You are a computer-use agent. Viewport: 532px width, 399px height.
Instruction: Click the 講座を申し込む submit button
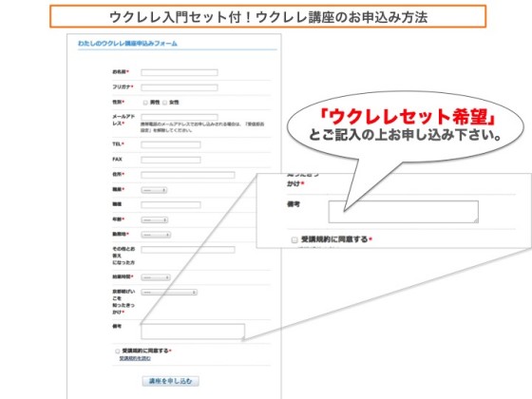coord(170,381)
